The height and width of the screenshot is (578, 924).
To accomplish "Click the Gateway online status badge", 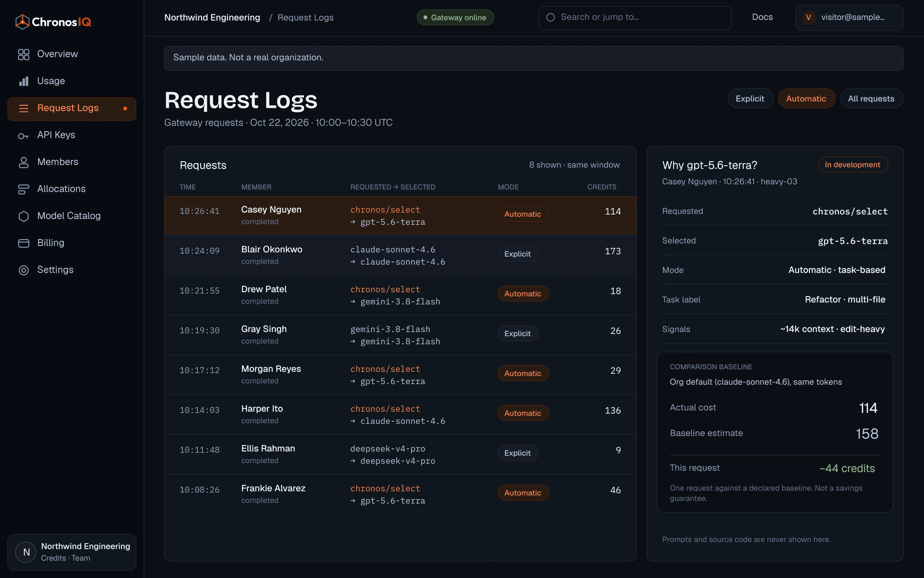I will [455, 18].
